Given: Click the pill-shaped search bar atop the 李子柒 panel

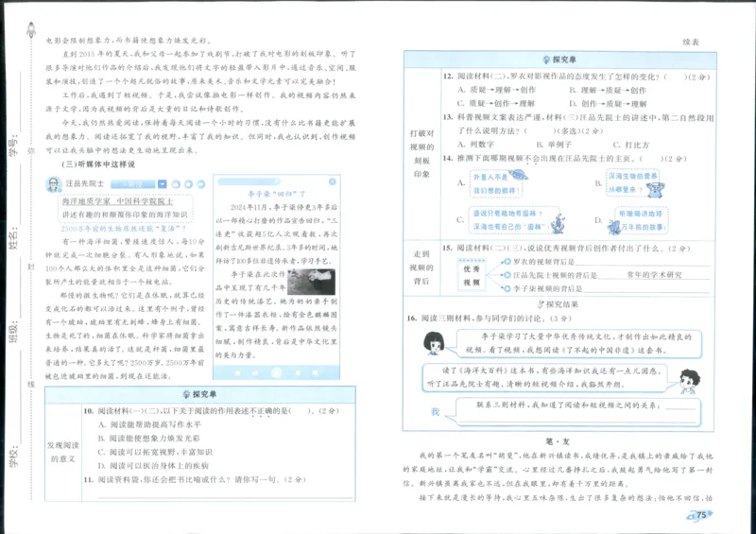Looking at the screenshot, I should tap(249, 181).
